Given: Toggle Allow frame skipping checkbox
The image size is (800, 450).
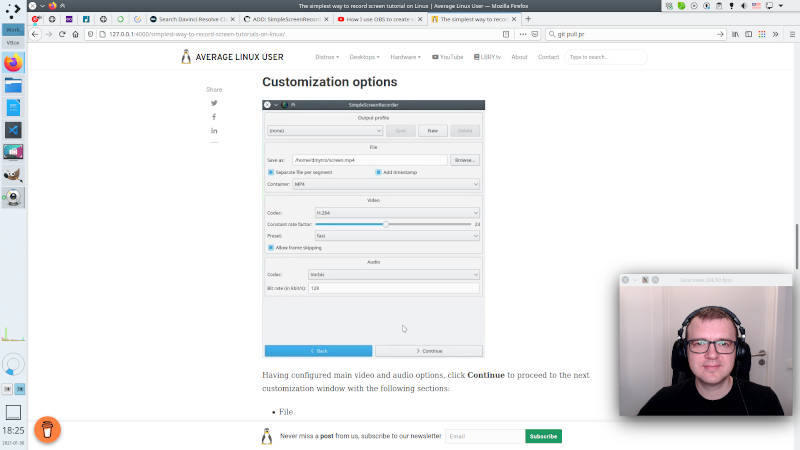Looking at the screenshot, I should coord(271,247).
